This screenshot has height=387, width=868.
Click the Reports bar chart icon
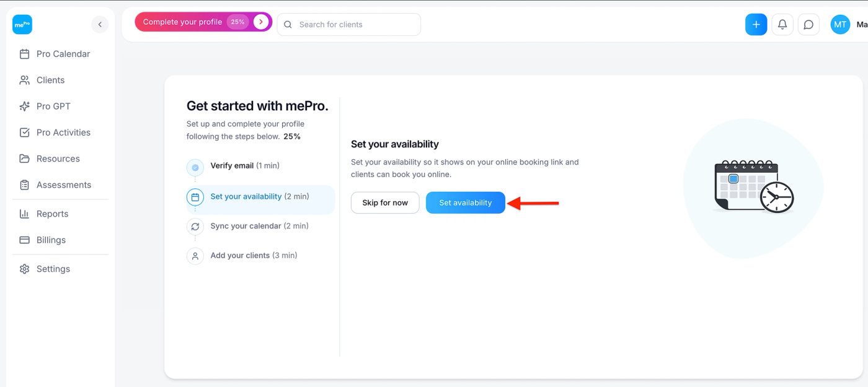point(25,214)
